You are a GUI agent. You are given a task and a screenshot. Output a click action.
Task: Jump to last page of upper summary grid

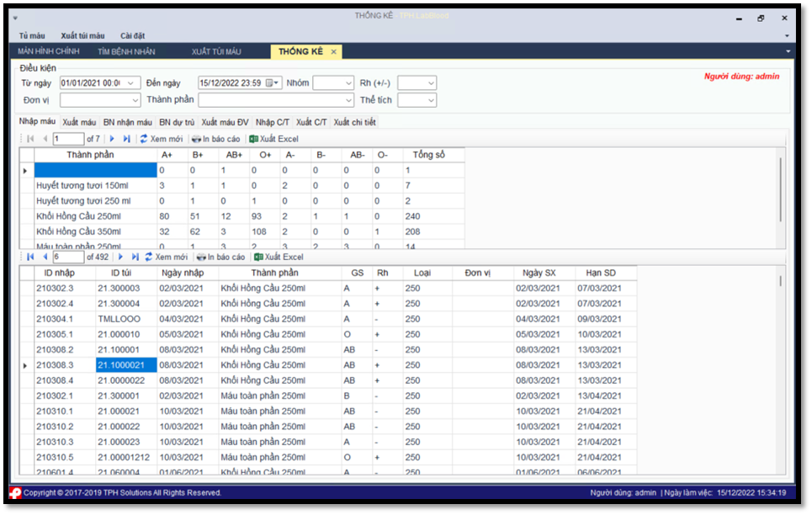(x=127, y=139)
